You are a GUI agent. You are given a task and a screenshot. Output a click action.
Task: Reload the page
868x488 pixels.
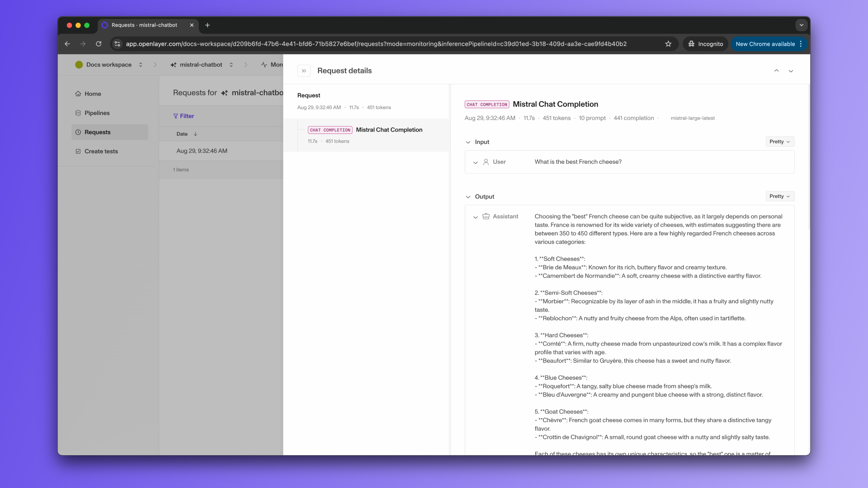tap(98, 44)
